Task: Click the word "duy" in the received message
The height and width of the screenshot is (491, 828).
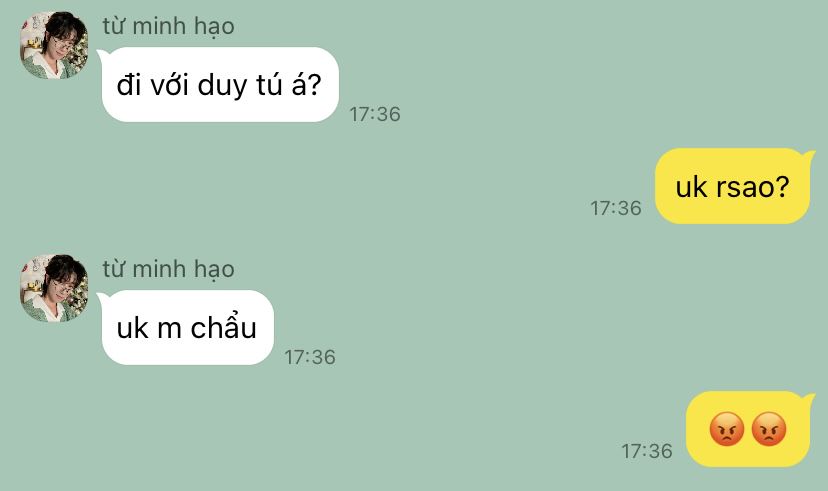Action: coord(222,87)
